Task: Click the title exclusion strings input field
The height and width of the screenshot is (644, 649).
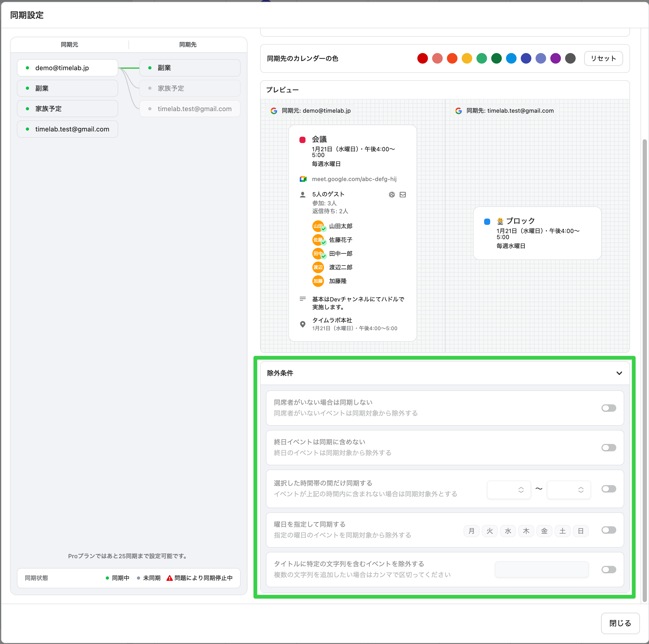Action: 542,570
